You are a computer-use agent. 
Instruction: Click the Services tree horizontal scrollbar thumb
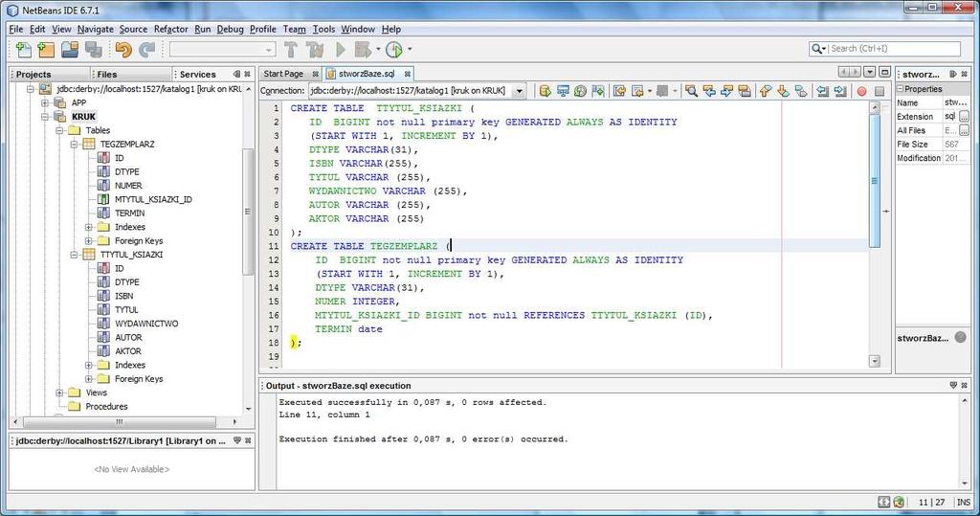[119, 422]
